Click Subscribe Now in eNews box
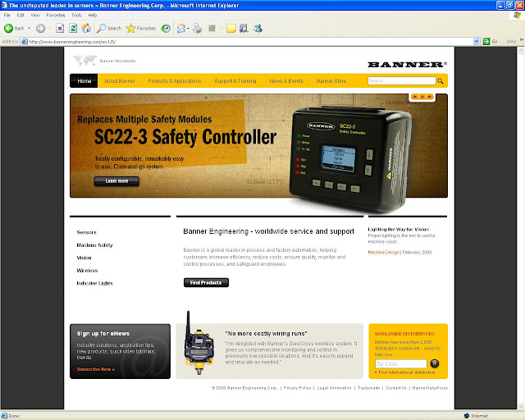525x420 pixels. pyautogui.click(x=96, y=369)
